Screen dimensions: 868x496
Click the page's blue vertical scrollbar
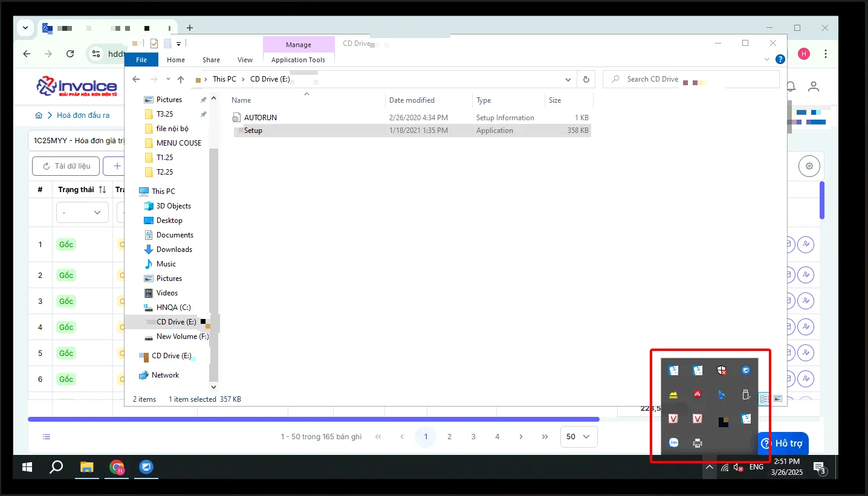tap(822, 201)
